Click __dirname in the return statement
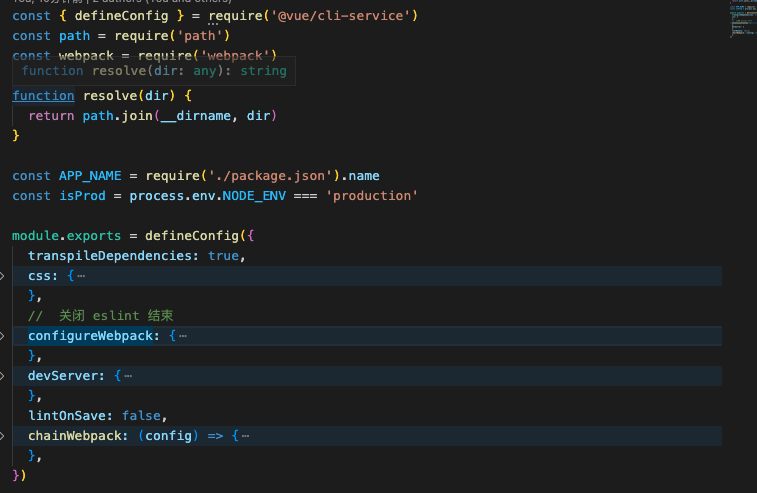This screenshot has width=757, height=493. coord(196,116)
